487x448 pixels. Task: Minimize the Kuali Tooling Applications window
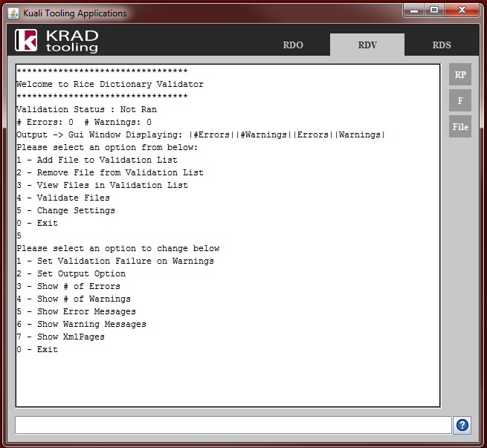point(414,10)
